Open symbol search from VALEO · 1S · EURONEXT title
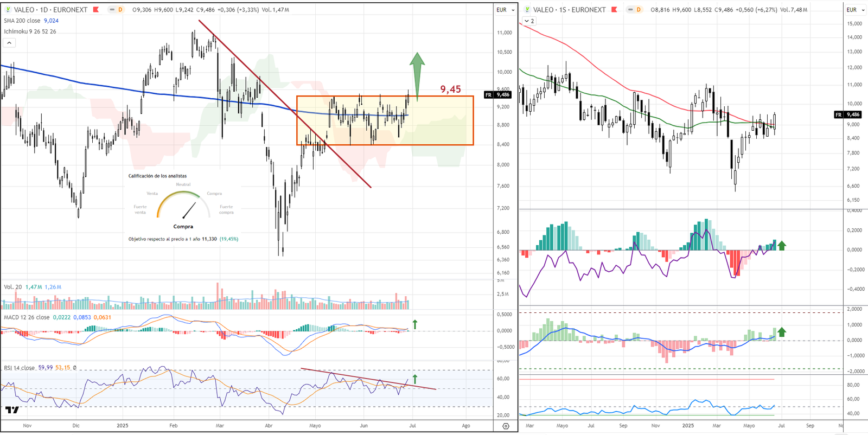 pyautogui.click(x=569, y=10)
